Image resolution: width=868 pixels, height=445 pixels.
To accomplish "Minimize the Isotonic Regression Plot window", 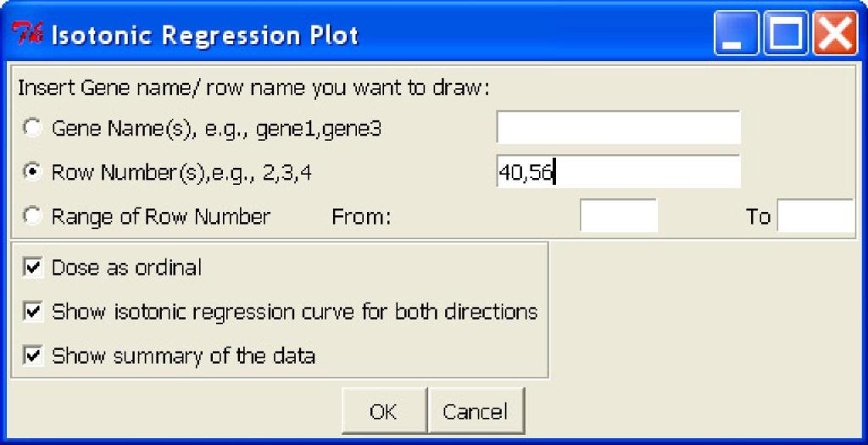I will 736,36.
